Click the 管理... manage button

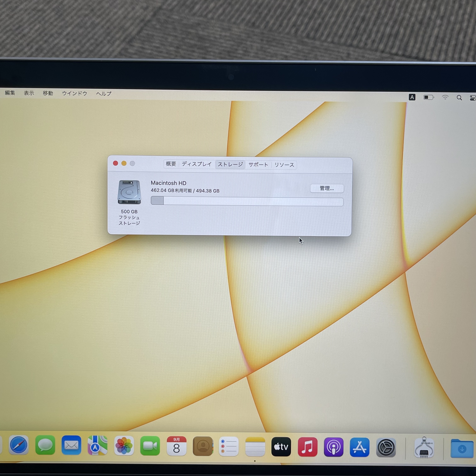pos(327,188)
